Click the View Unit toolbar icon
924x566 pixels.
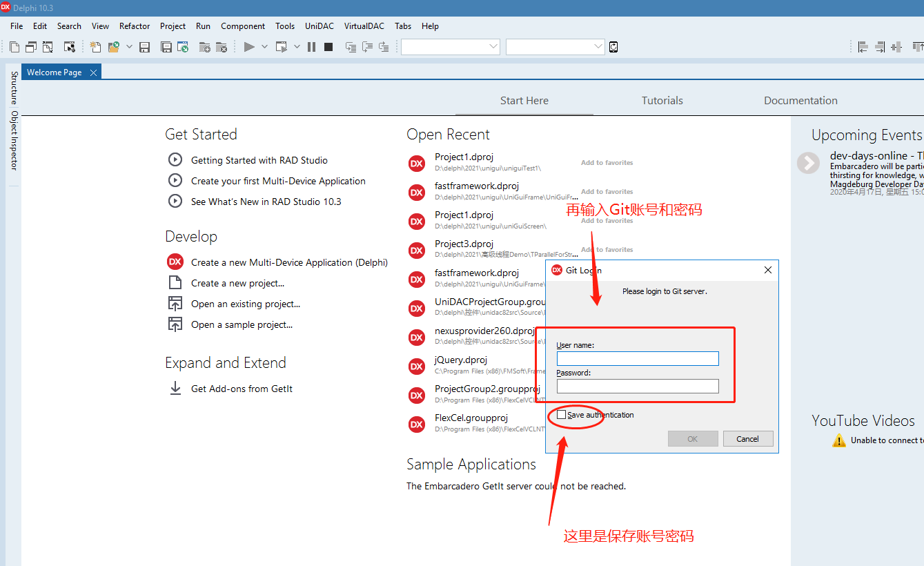point(14,47)
